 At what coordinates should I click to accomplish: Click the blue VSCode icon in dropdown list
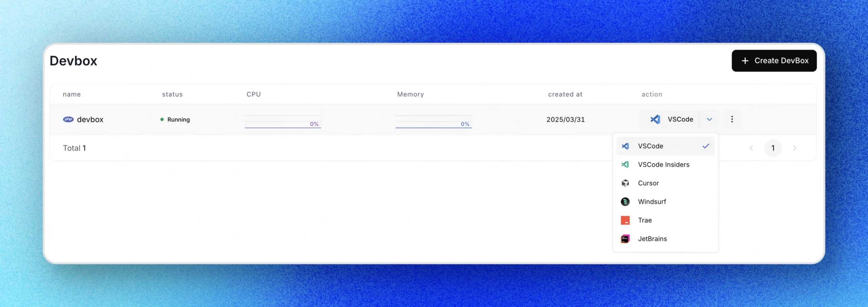click(625, 146)
